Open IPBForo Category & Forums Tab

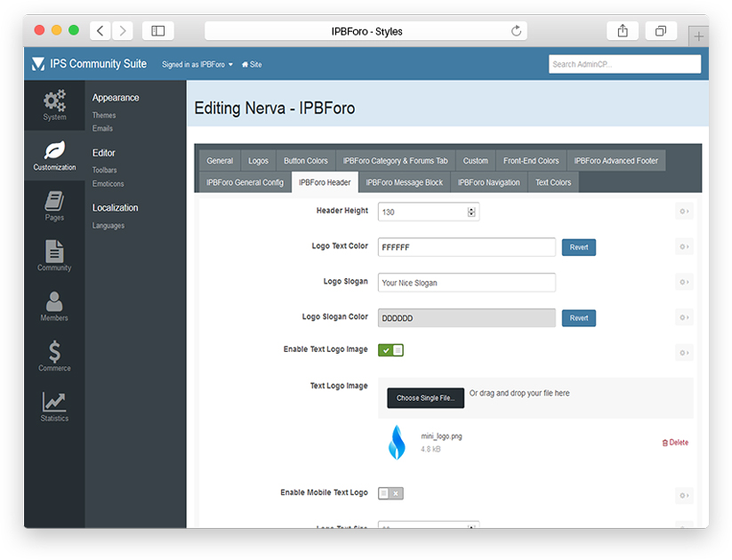[396, 161]
